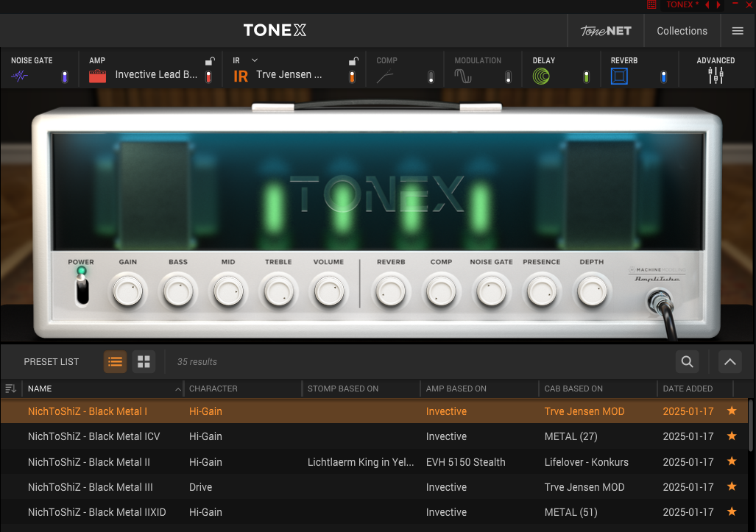The width and height of the screenshot is (756, 532).
Task: Toggle AMP section power switch
Action: [x=208, y=77]
